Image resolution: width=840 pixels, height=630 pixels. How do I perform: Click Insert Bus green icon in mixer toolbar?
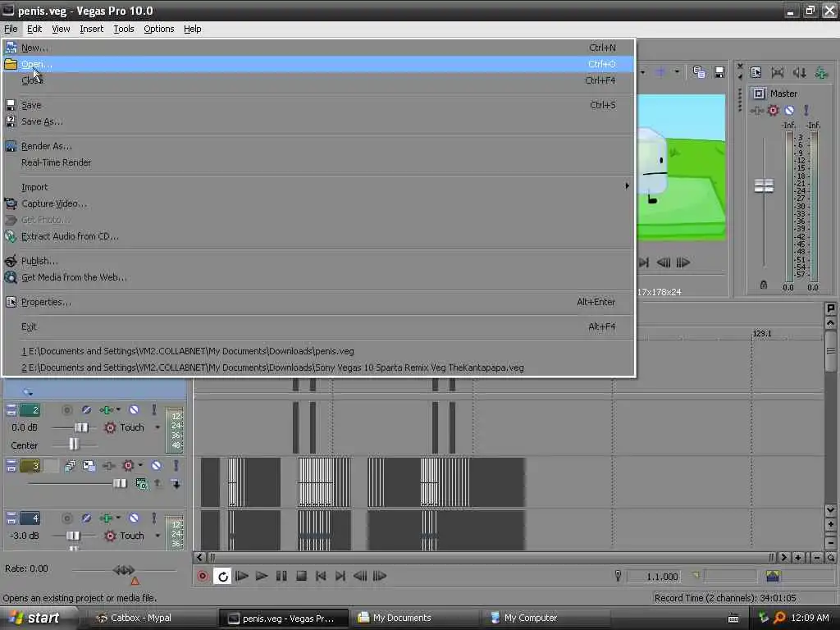click(x=821, y=72)
